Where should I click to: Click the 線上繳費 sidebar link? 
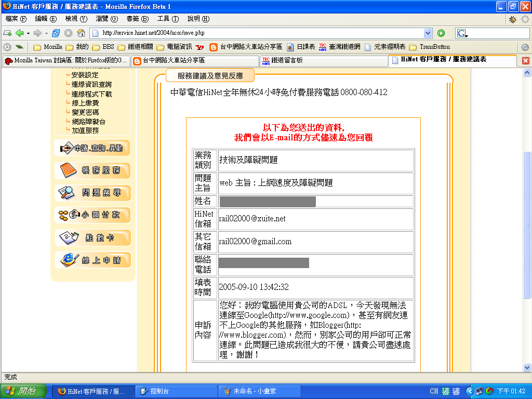coord(85,103)
